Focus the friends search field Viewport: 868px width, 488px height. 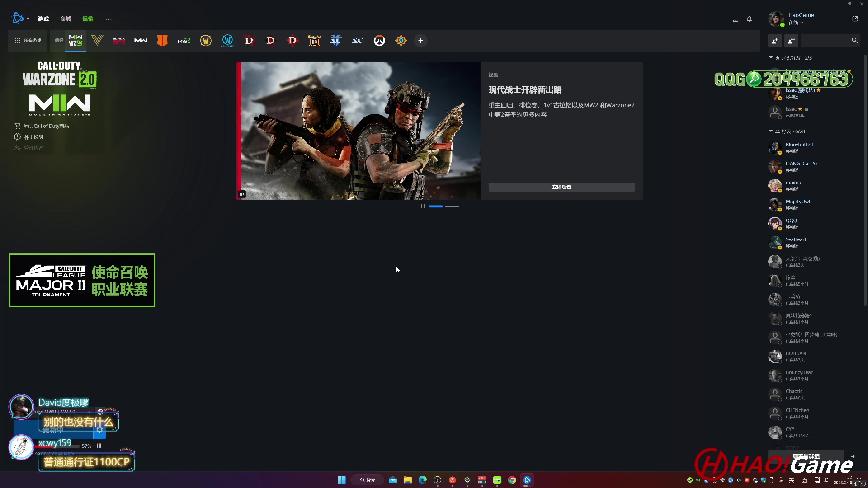(831, 41)
